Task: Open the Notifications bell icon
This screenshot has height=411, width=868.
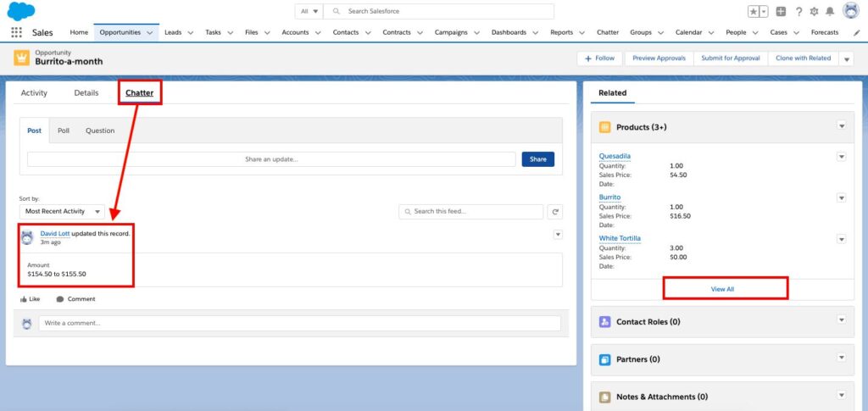Action: 830,12
